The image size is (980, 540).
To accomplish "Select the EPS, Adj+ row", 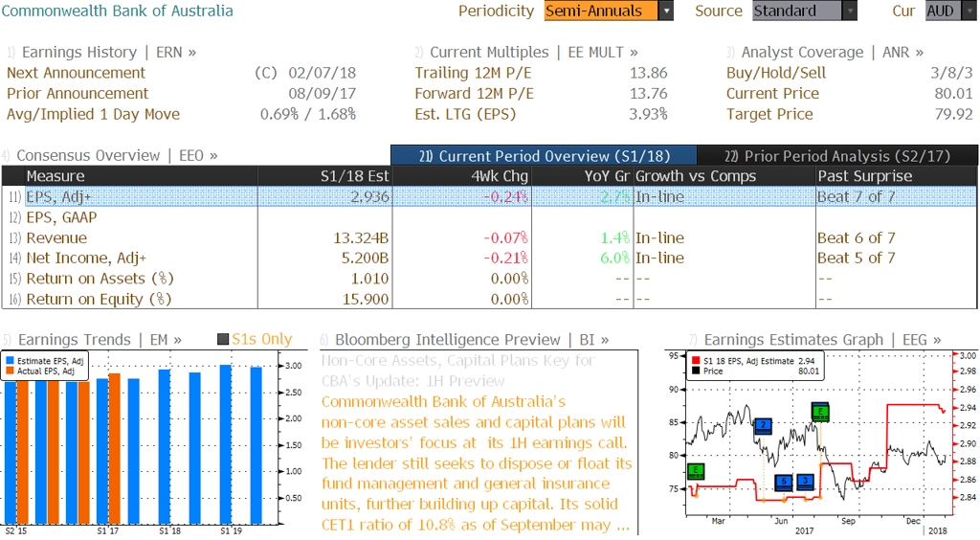I will (x=489, y=196).
